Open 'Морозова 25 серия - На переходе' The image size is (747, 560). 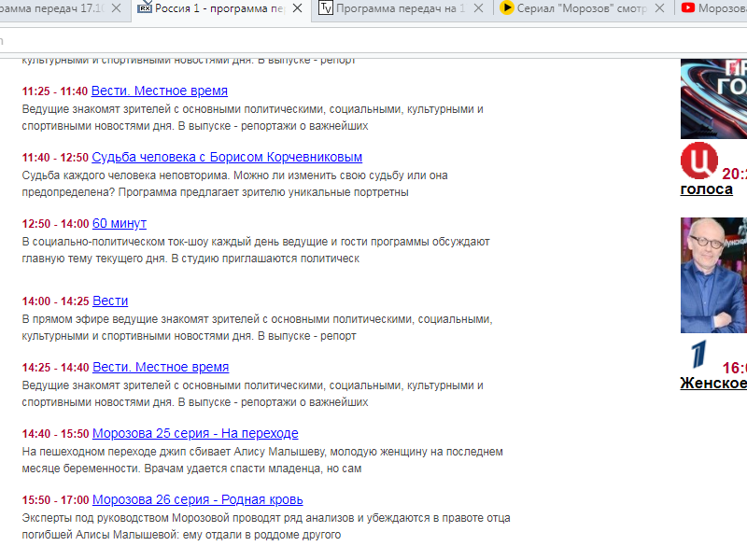[x=195, y=433]
